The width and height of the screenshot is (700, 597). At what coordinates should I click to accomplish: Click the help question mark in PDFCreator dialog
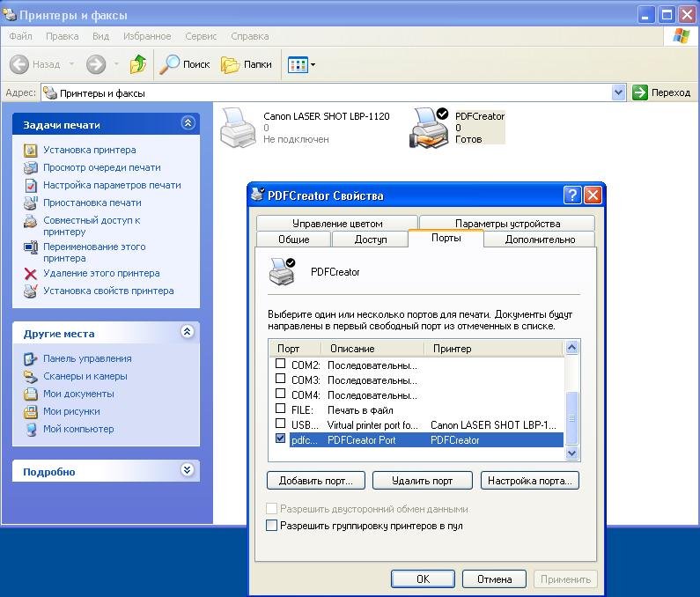(x=572, y=195)
